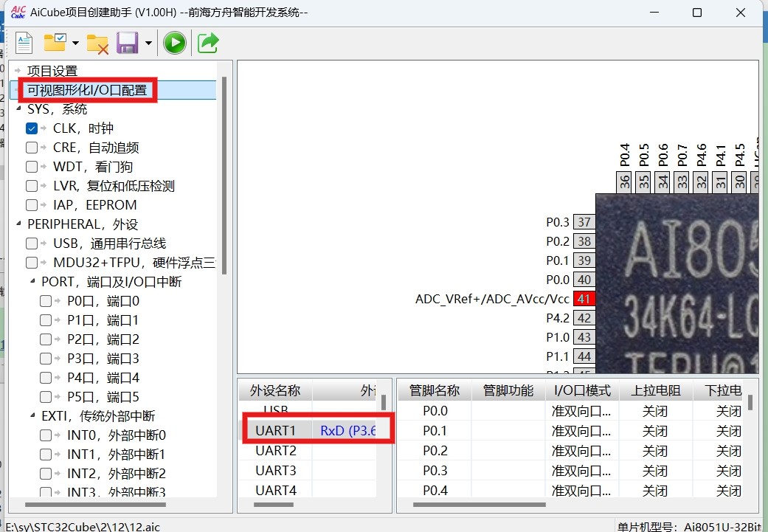Click pin 41 red box on chip

[x=584, y=299]
